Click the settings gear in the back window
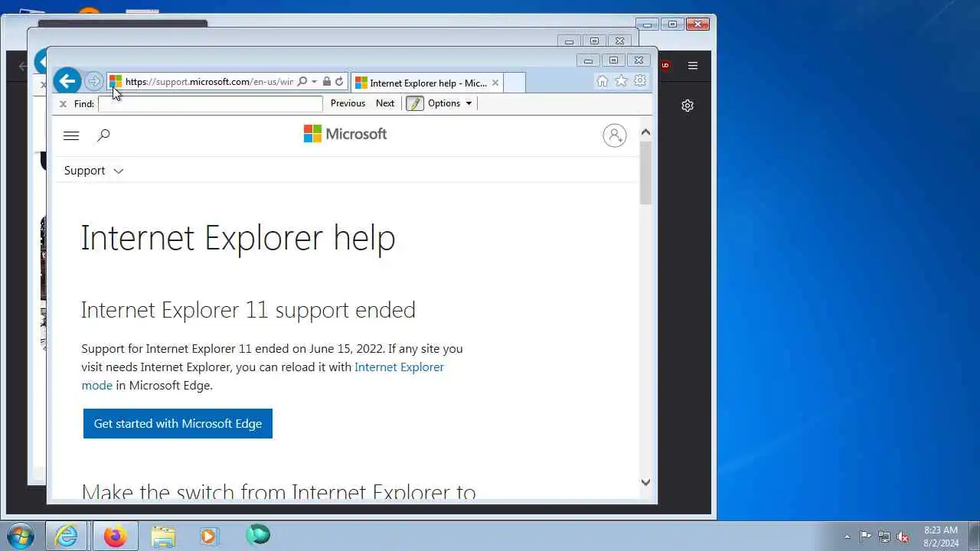980x551 pixels. pyautogui.click(x=688, y=106)
